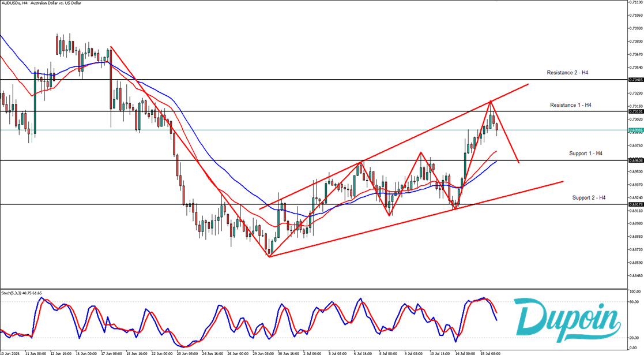Click the 0.68460 price axis value

(637, 275)
